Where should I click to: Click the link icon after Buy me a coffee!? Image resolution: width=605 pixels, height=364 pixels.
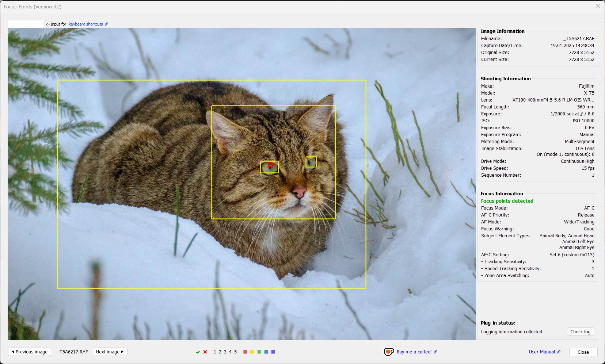point(435,352)
